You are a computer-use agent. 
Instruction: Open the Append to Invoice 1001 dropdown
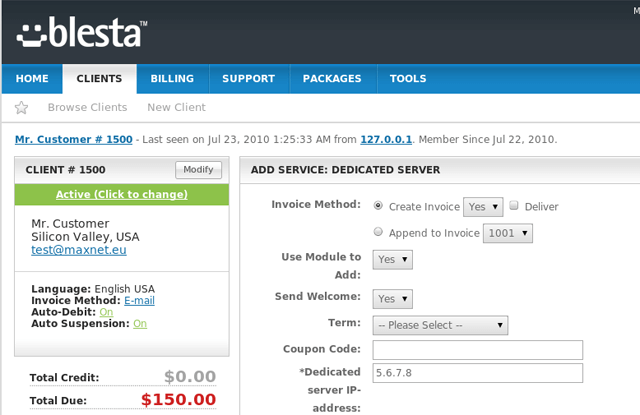click(507, 233)
